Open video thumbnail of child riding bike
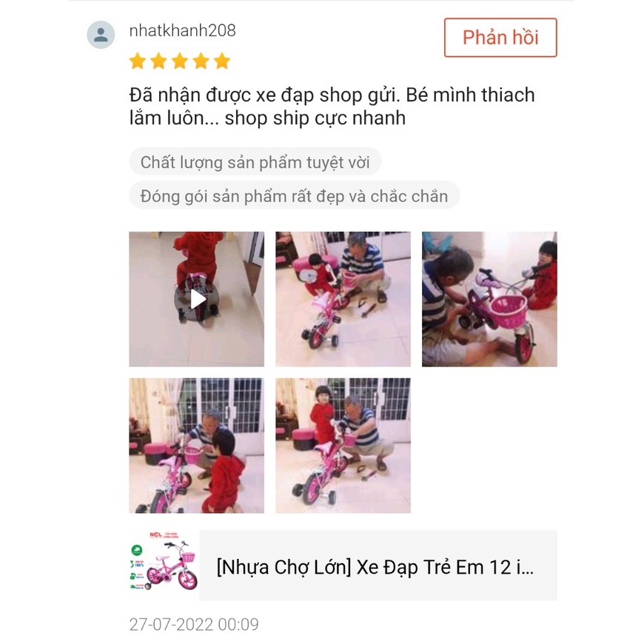The height and width of the screenshot is (644, 644). [x=197, y=299]
